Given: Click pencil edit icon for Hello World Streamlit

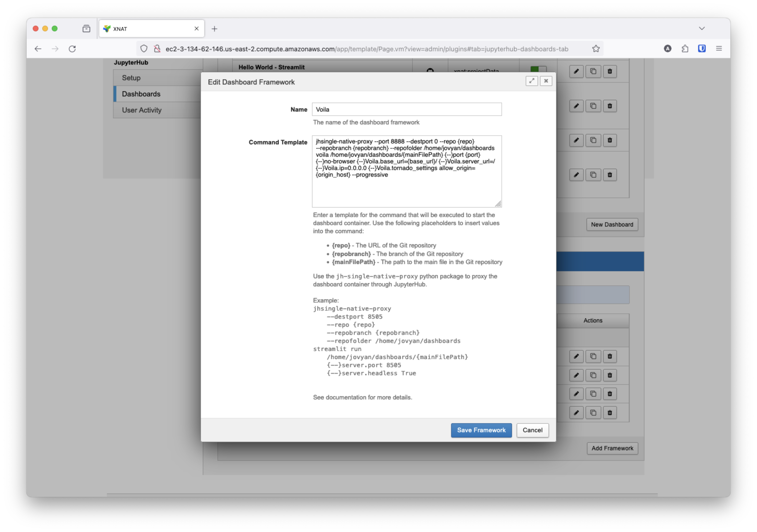Looking at the screenshot, I should pyautogui.click(x=576, y=71).
